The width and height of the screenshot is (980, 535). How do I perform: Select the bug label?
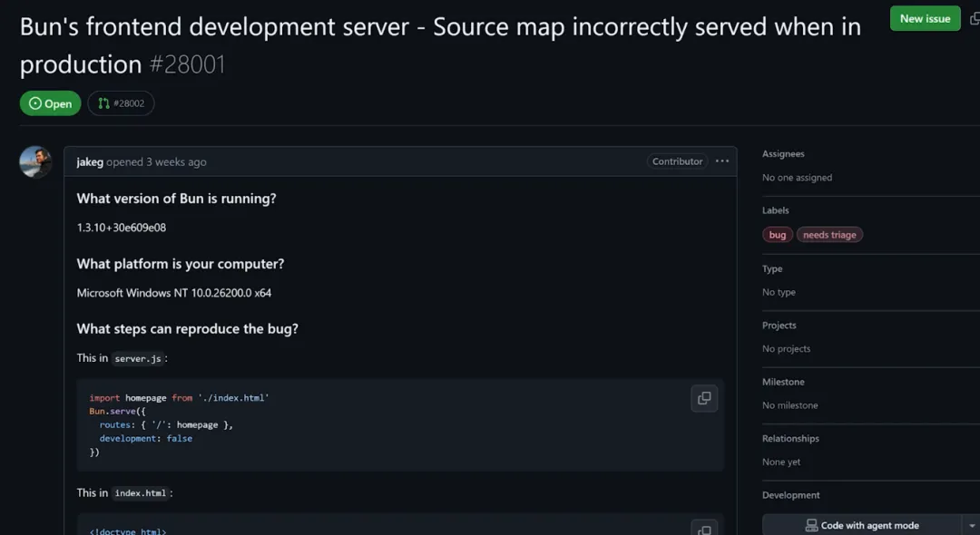coord(778,235)
